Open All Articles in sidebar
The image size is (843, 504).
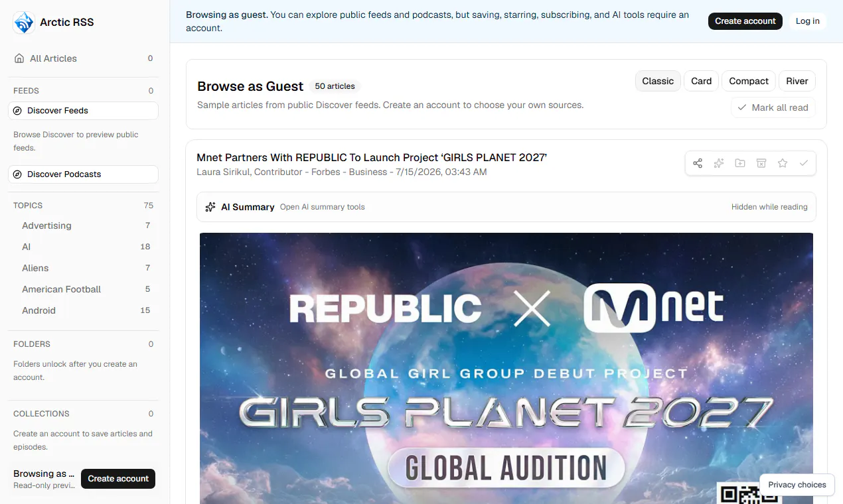[x=83, y=58]
